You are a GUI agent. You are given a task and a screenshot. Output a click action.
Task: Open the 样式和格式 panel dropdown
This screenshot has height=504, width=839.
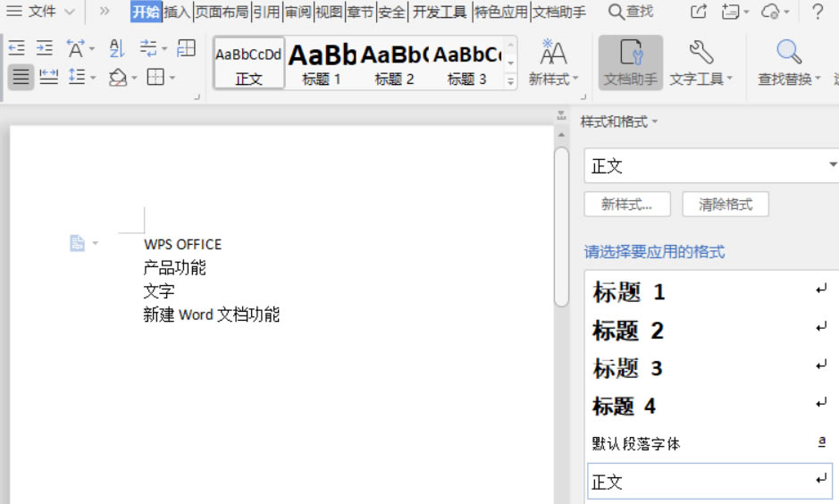[x=619, y=122]
